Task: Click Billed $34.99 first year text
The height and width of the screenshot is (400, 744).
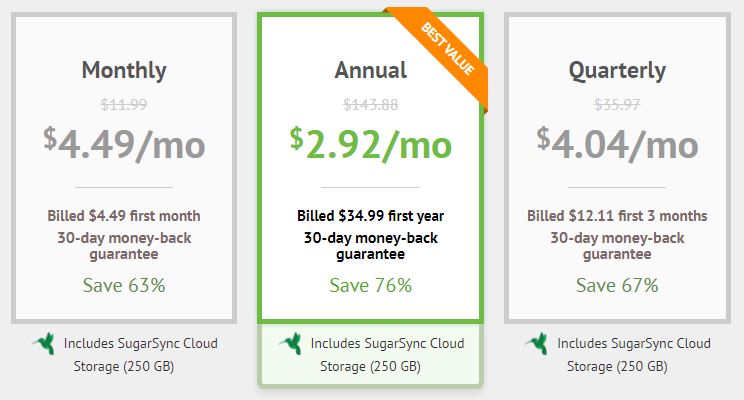Action: (x=371, y=216)
